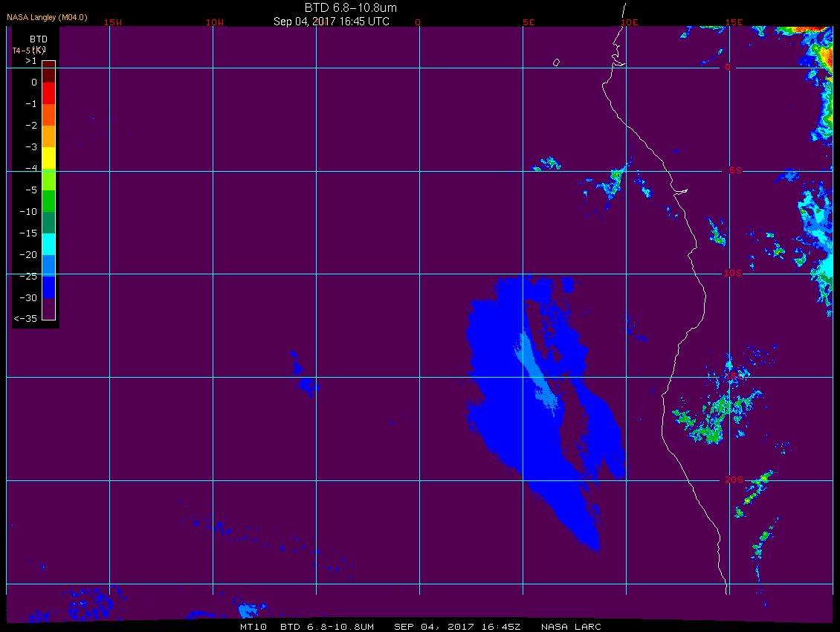Image resolution: width=840 pixels, height=632 pixels.
Task: Pick the orange-red swatch between -1 and -2
Action: pyautogui.click(x=49, y=115)
